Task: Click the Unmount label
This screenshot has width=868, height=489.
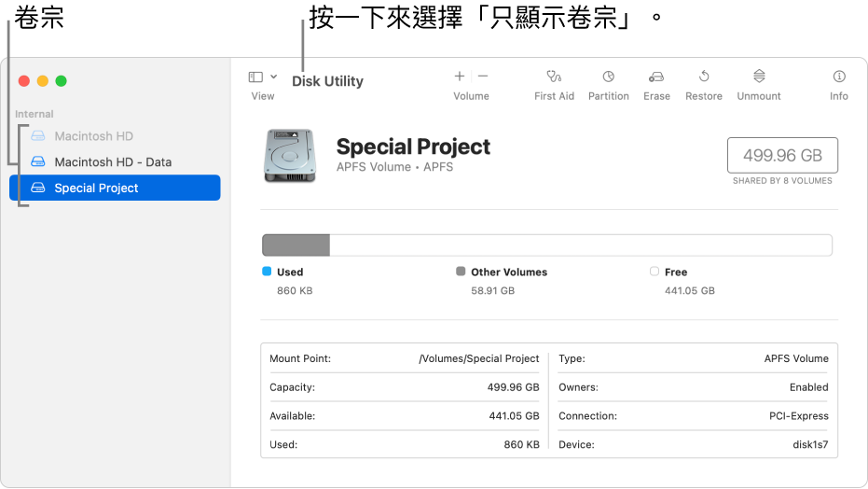Action: pos(758,96)
